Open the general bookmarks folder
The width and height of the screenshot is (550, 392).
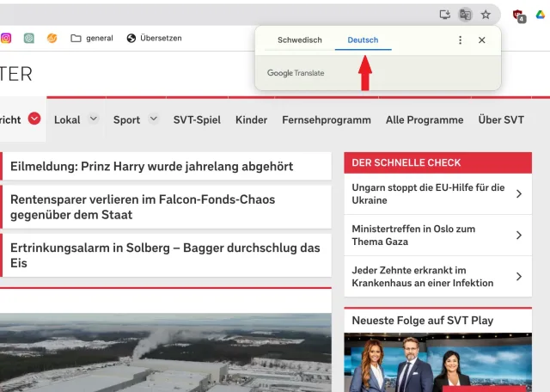click(x=92, y=38)
